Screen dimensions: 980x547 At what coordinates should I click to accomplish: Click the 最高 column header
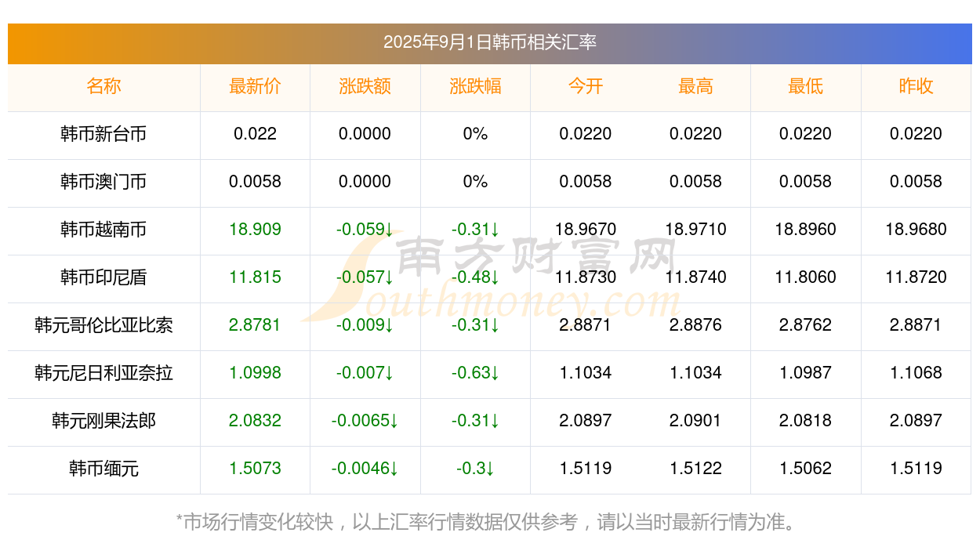[x=695, y=86]
